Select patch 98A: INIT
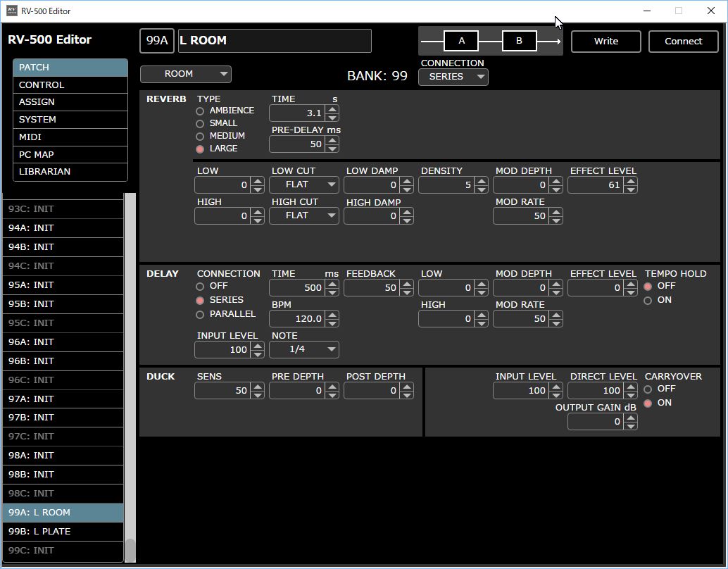This screenshot has height=569, width=728. pyautogui.click(x=63, y=456)
